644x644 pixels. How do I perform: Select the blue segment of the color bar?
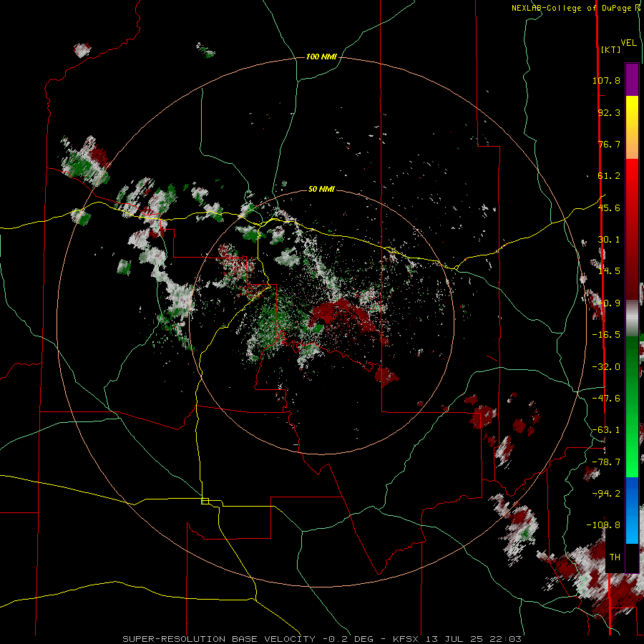click(x=632, y=510)
